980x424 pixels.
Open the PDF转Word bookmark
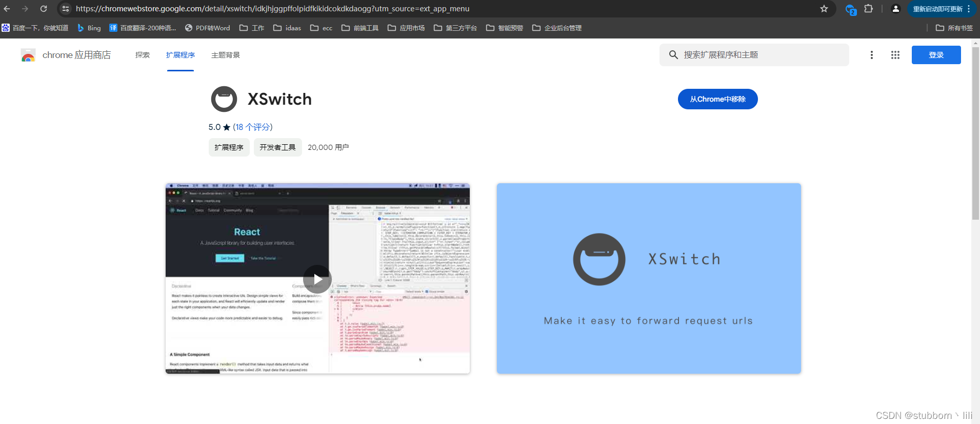point(207,28)
